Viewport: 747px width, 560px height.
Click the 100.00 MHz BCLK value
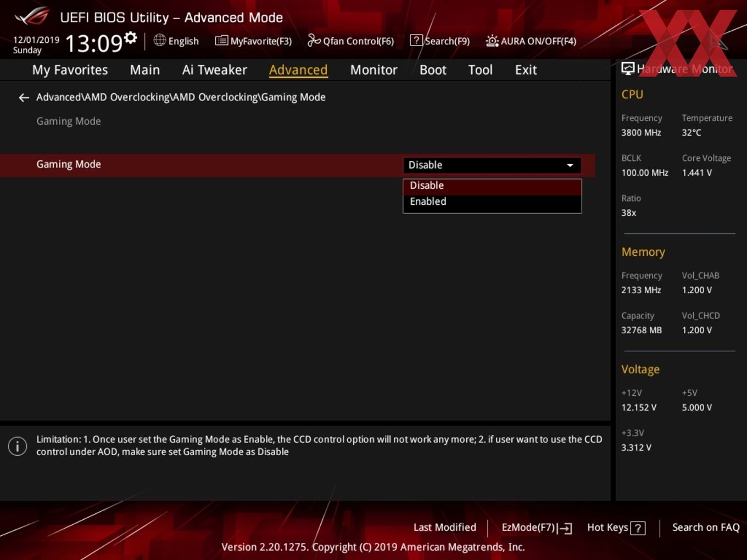click(645, 173)
